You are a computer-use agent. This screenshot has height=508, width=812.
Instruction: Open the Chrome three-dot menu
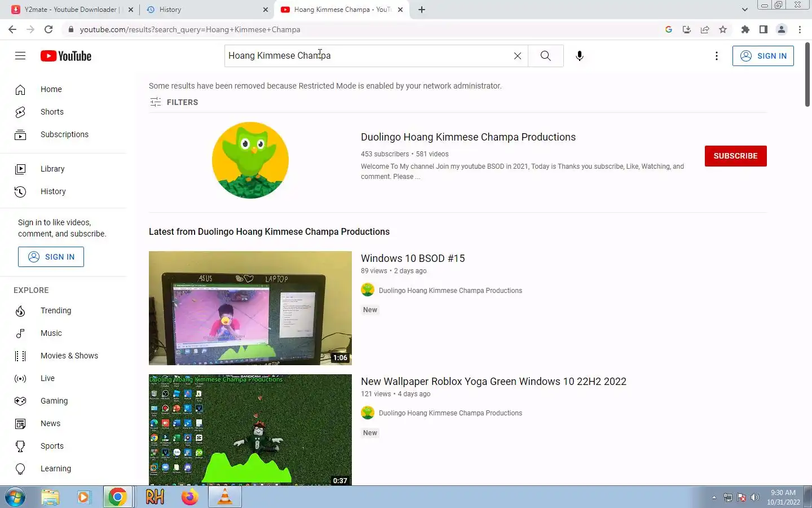[x=800, y=29]
